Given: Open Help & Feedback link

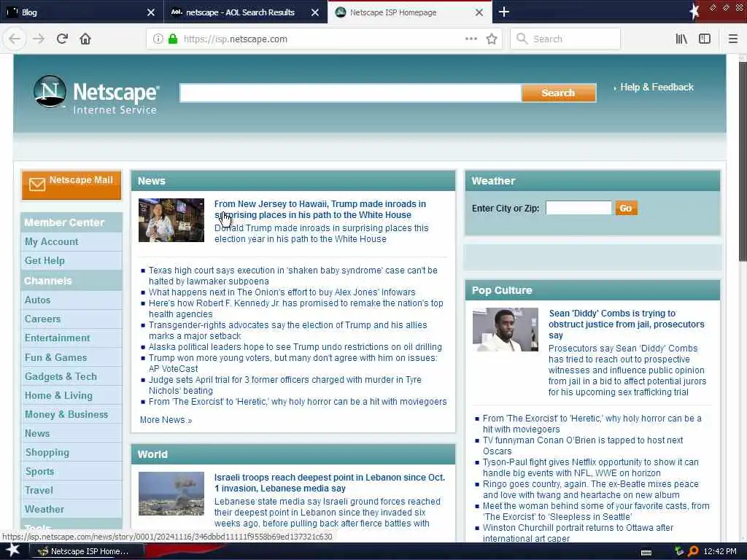Looking at the screenshot, I should [x=657, y=87].
